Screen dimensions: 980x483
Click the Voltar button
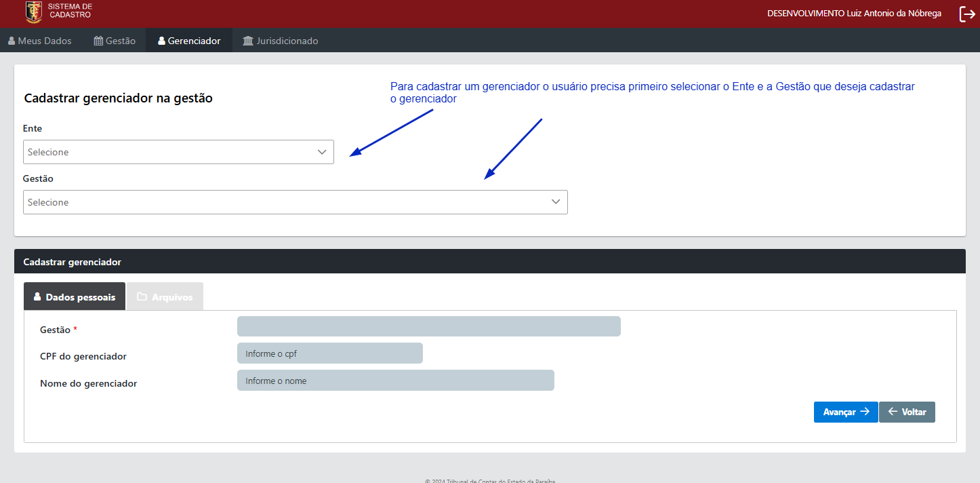click(907, 412)
